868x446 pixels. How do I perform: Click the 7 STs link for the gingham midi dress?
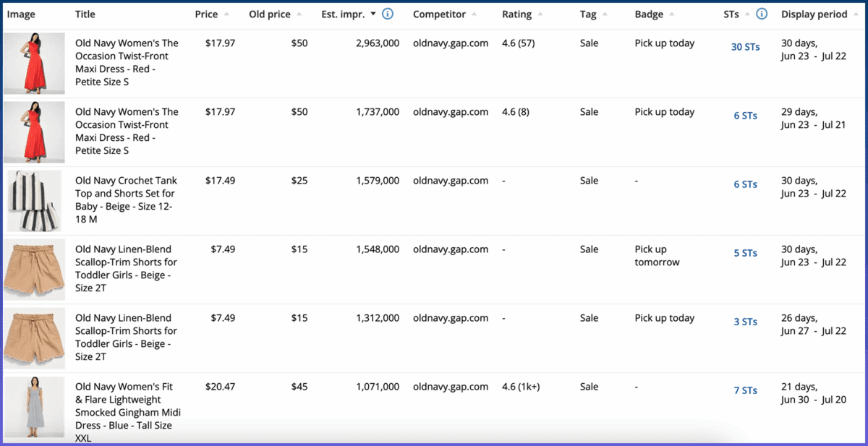pyautogui.click(x=745, y=390)
